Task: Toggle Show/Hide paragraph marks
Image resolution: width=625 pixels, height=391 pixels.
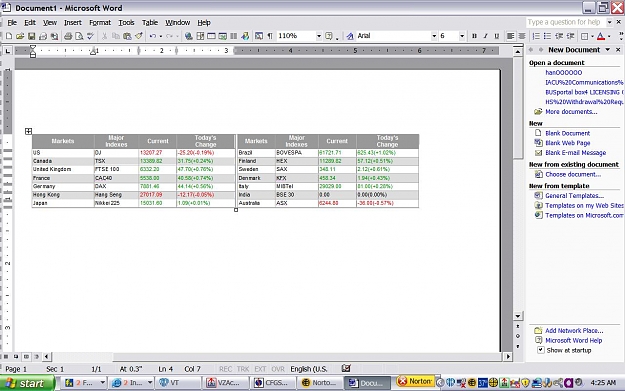Action: [270, 36]
